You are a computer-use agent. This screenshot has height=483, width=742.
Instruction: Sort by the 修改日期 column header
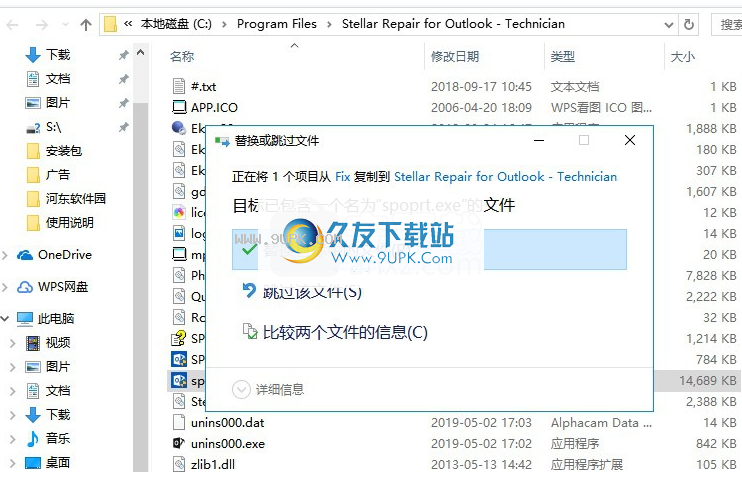(455, 57)
